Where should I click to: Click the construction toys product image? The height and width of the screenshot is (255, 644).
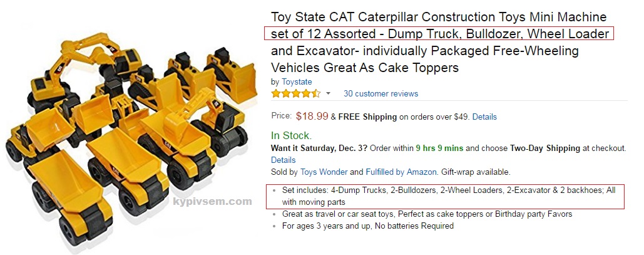131,132
